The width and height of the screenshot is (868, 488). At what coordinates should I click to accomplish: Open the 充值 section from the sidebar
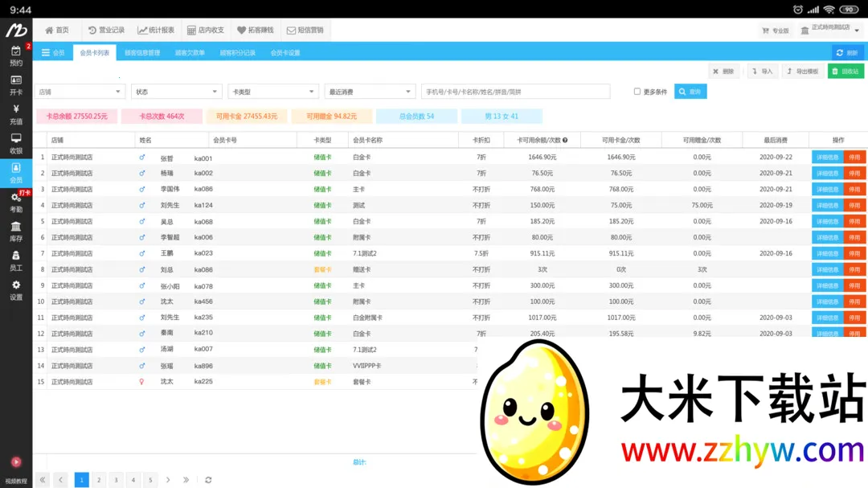(x=16, y=115)
